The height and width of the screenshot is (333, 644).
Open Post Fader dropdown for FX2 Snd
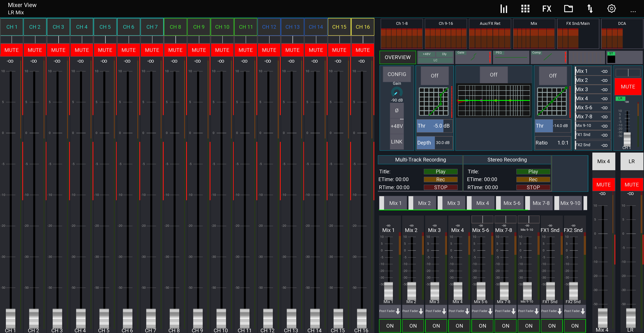click(575, 311)
